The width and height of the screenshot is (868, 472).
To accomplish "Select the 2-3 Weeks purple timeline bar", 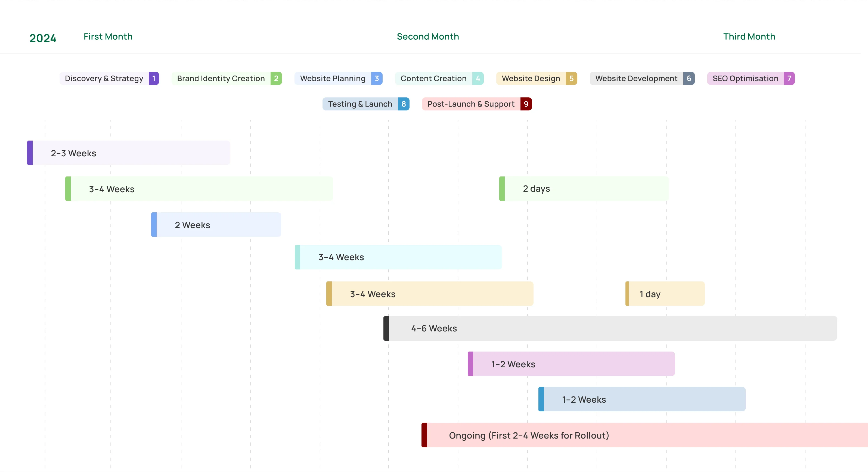I will click(128, 153).
